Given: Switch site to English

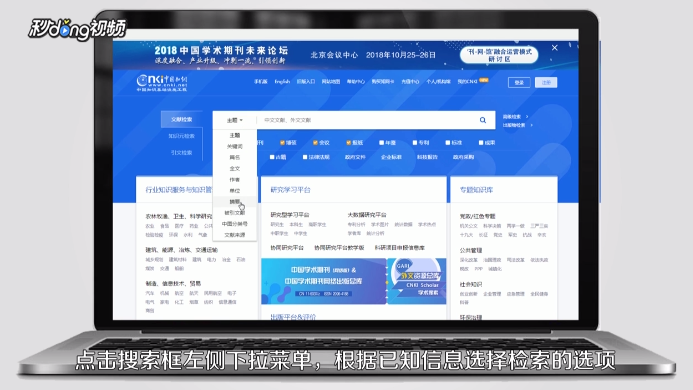Looking at the screenshot, I should [282, 82].
